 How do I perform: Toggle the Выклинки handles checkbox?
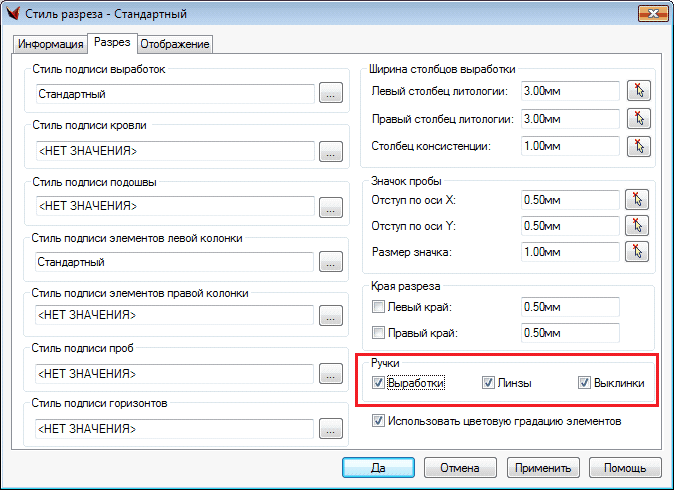pyautogui.click(x=585, y=383)
